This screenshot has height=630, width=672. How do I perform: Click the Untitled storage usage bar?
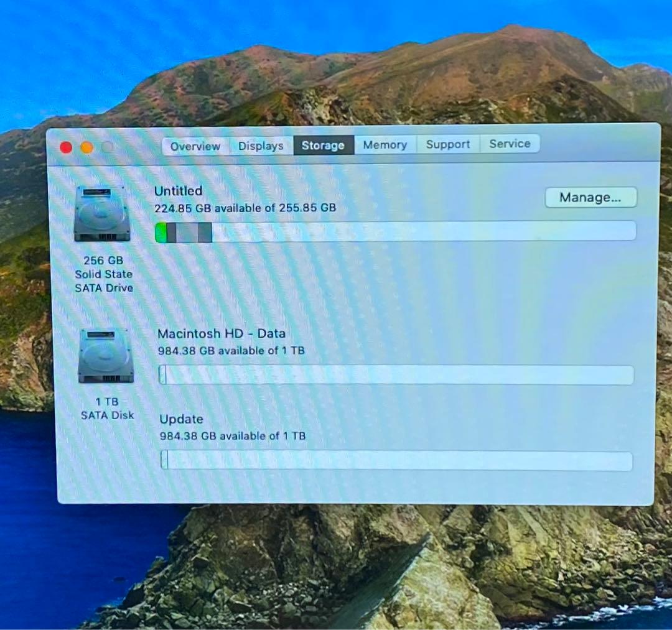point(395,231)
